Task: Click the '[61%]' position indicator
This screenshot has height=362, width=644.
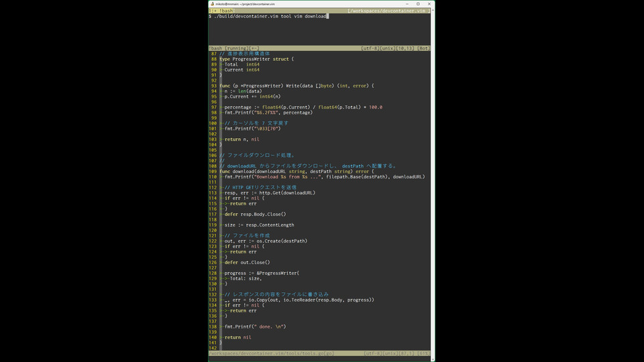Action: click(x=423, y=353)
